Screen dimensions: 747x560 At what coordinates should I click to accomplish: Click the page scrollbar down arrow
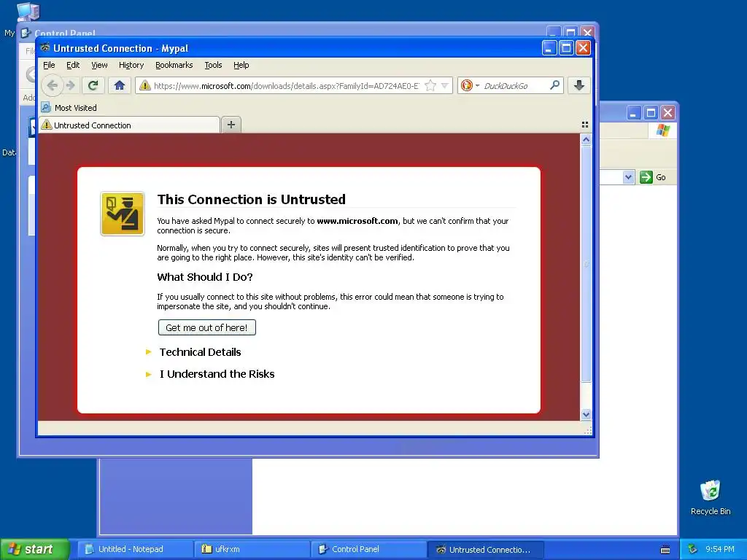(x=586, y=414)
